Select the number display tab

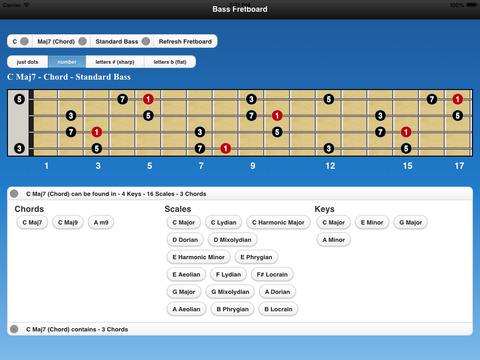point(67,62)
